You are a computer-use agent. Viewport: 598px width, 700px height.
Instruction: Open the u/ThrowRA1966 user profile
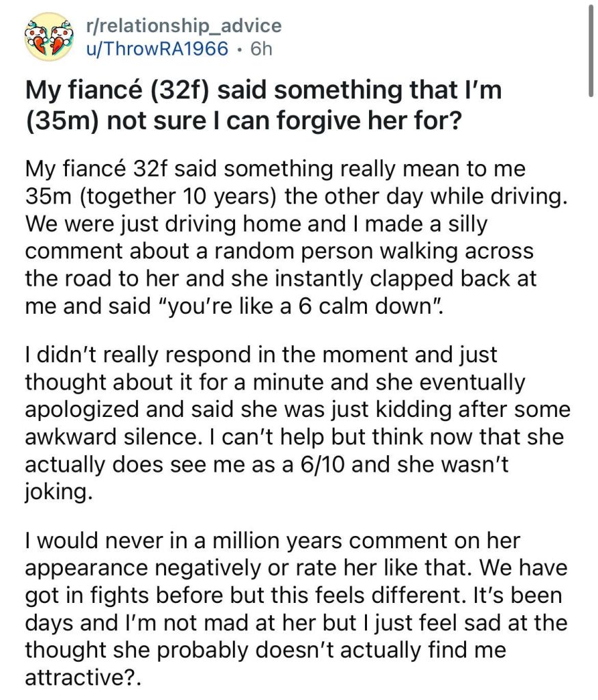154,49
